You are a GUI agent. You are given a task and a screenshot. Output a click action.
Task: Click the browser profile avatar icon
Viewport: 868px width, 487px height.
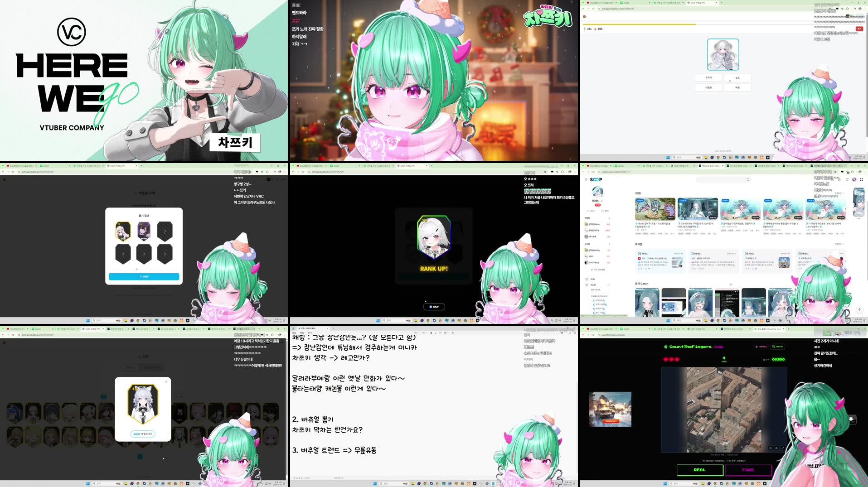(861, 172)
